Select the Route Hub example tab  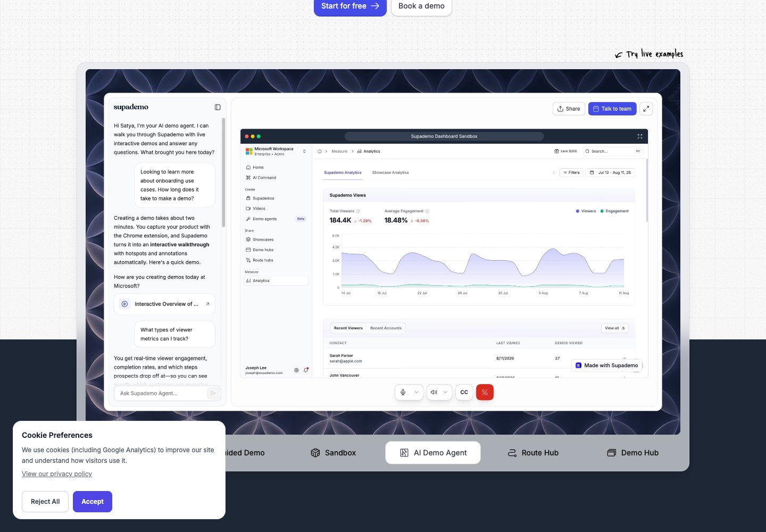pyautogui.click(x=533, y=453)
